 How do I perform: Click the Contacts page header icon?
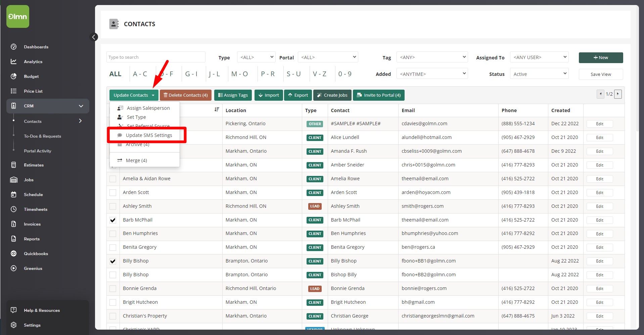(114, 24)
